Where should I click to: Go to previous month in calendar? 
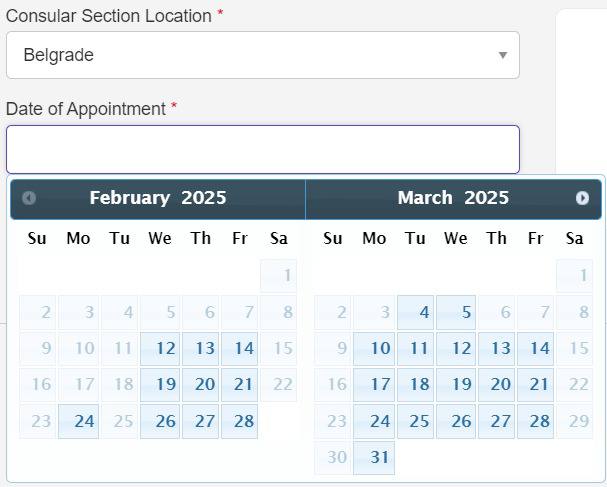pos(29,198)
